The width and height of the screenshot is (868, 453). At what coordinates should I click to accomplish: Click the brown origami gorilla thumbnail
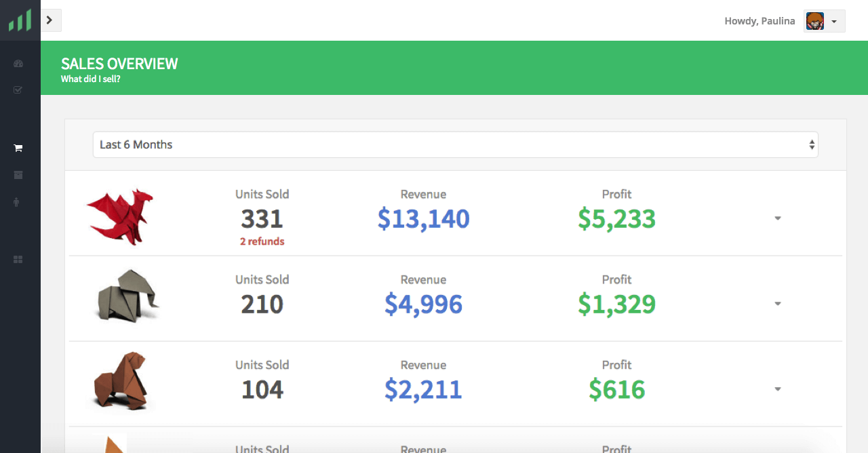121,380
